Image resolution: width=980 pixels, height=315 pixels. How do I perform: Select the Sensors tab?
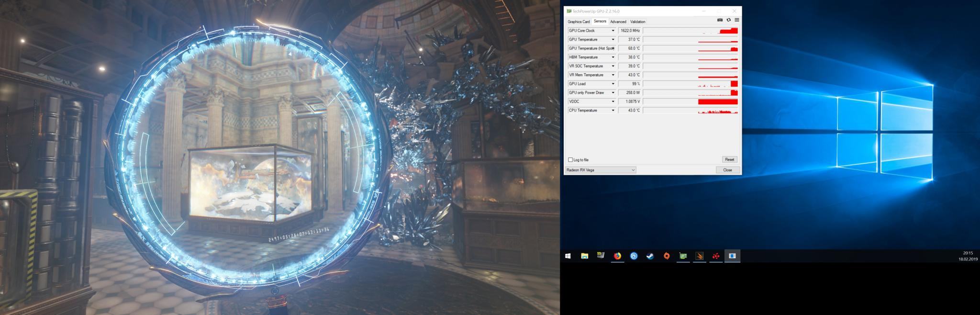coord(600,21)
